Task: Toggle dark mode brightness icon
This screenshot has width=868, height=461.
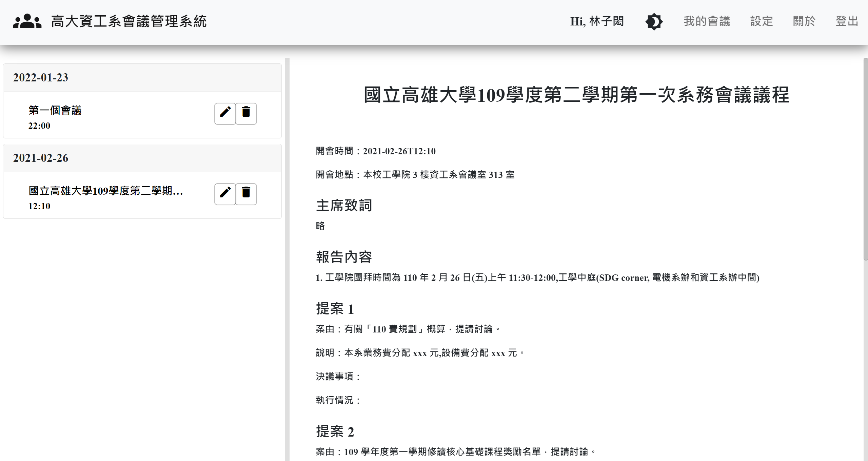Action: click(x=654, y=22)
